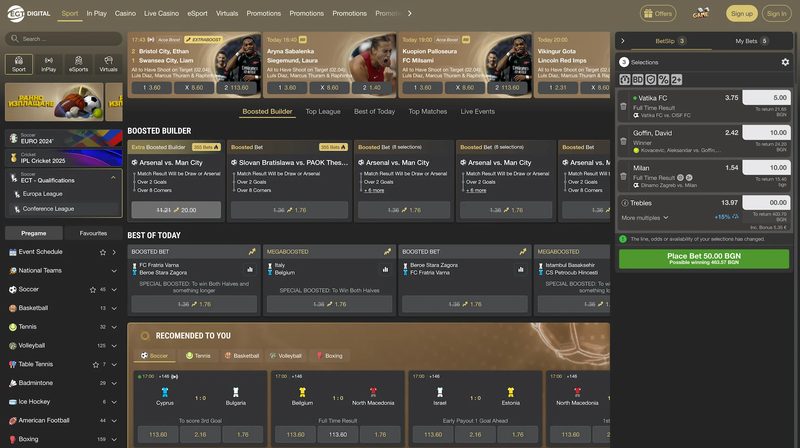The height and width of the screenshot is (448, 800).
Task: Select the Best of Today tab
Action: [374, 111]
